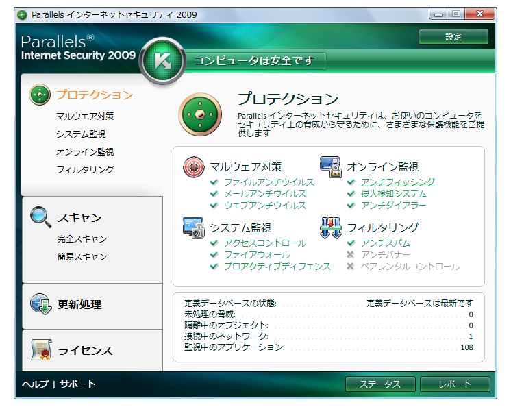The width and height of the screenshot is (511, 420).
Task: Click the check mark beside ファイルアンチウイルス
Action: 214,182
